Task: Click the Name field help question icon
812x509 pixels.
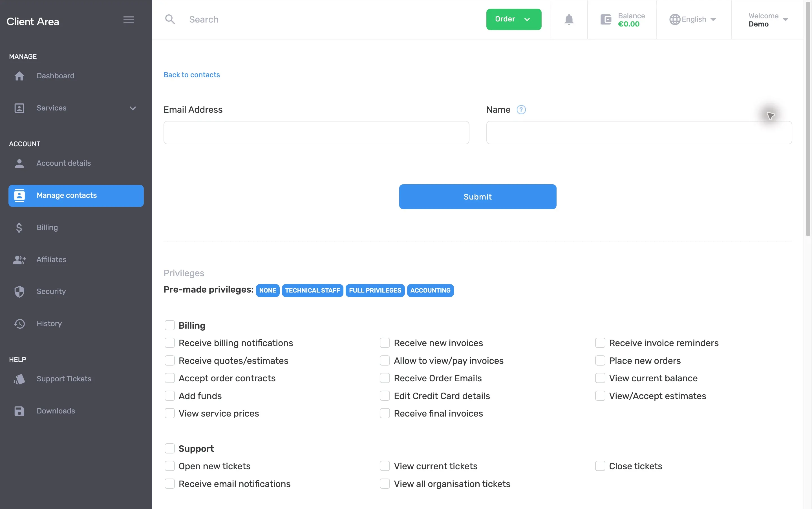Action: click(x=521, y=110)
